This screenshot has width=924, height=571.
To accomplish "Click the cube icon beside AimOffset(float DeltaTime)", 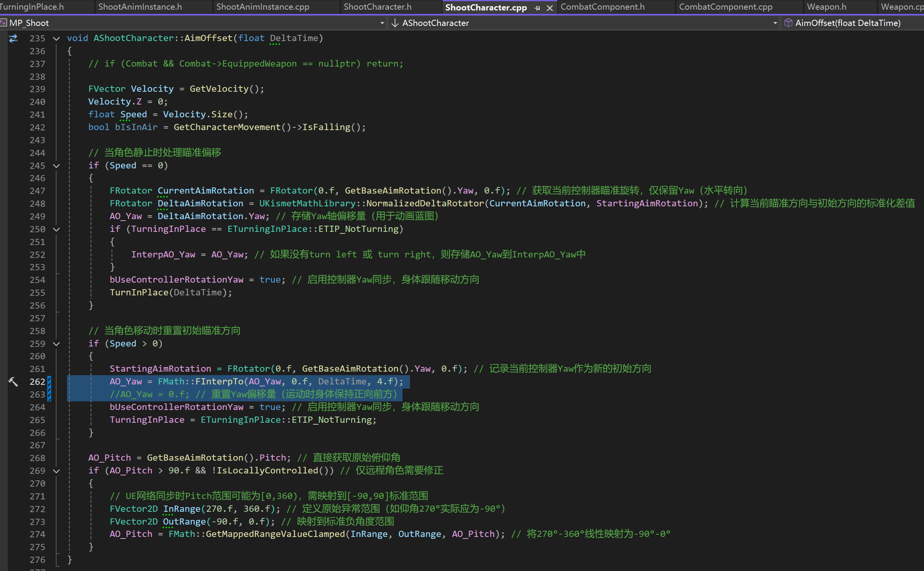I will (788, 23).
